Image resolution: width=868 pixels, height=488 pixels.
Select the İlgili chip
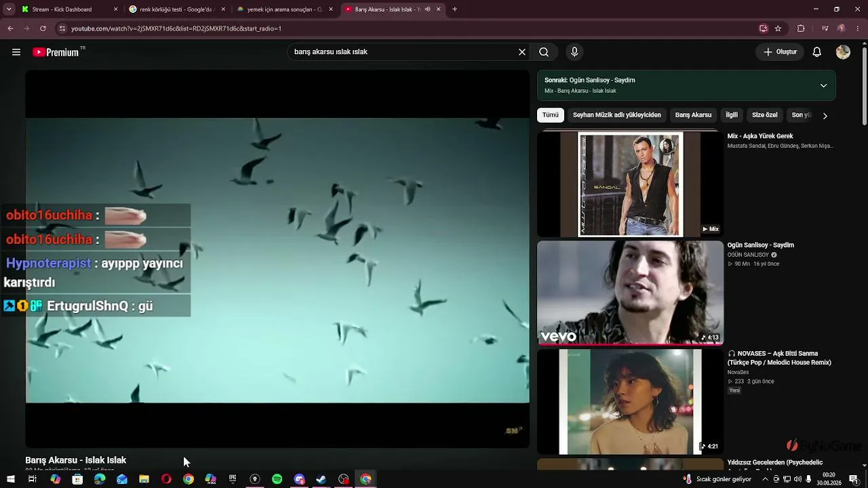coord(732,115)
